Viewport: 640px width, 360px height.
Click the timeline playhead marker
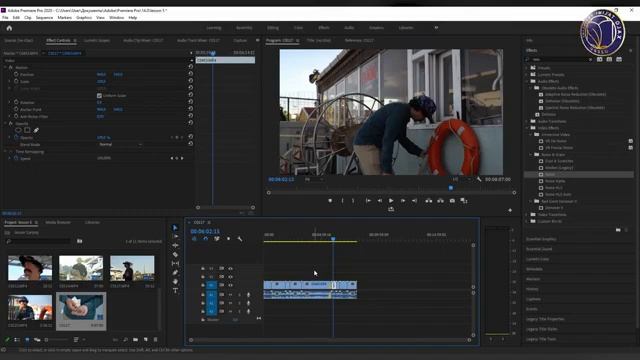point(333,238)
